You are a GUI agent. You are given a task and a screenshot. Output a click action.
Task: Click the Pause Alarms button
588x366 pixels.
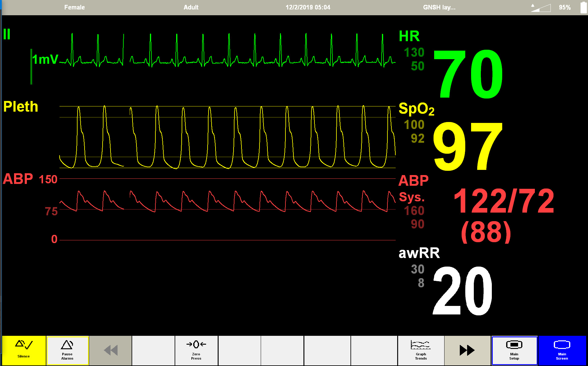click(67, 350)
